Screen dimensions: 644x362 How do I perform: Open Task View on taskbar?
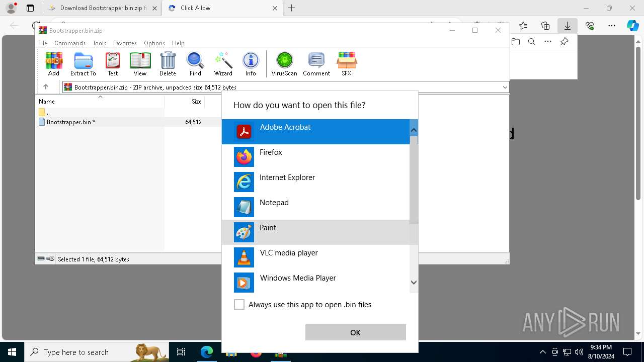[181, 352]
